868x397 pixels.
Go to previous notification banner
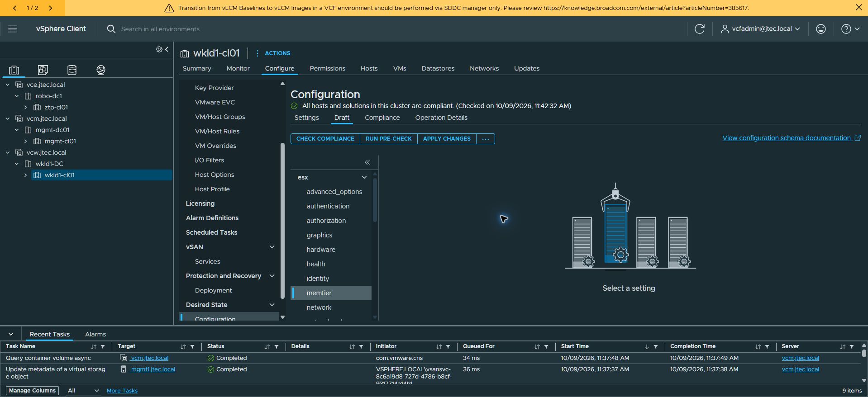tap(14, 8)
